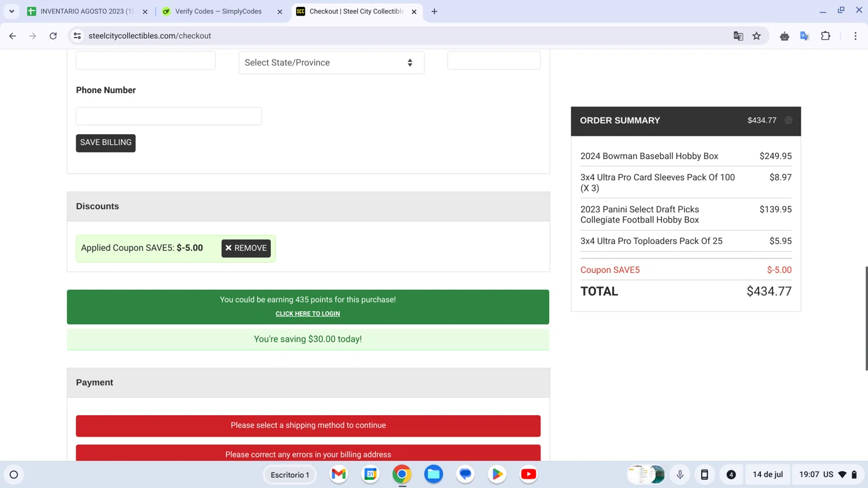
Task: Click the select shipping method warning
Action: tap(308, 426)
